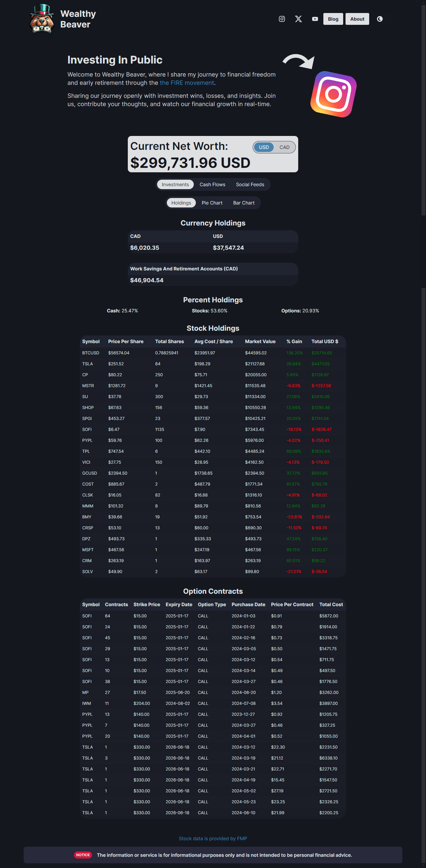Select the BTCUSD row symbol
This screenshot has width=426, height=868.
pos(91,353)
